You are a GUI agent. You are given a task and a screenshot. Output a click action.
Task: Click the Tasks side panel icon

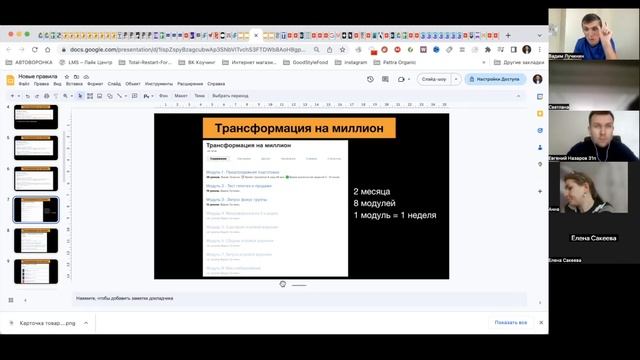point(540,131)
